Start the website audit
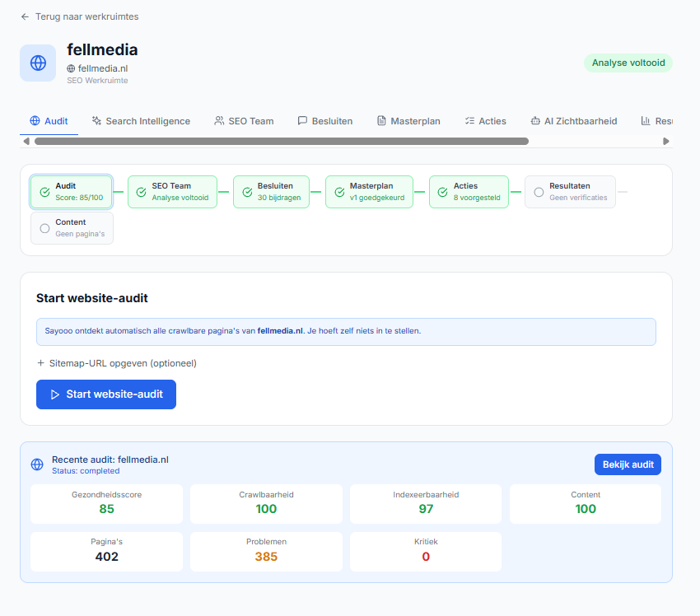Screen dimensions: 700x616 (106, 394)
